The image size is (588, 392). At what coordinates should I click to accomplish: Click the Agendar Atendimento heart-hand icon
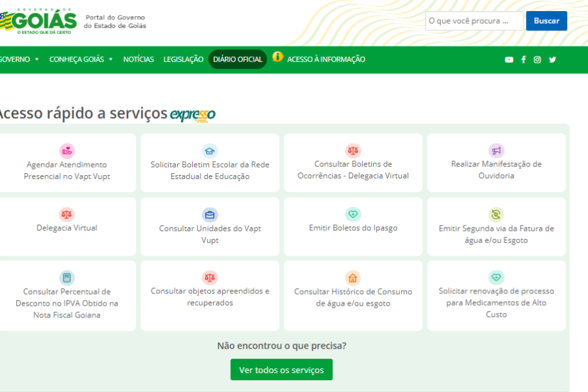point(67,151)
